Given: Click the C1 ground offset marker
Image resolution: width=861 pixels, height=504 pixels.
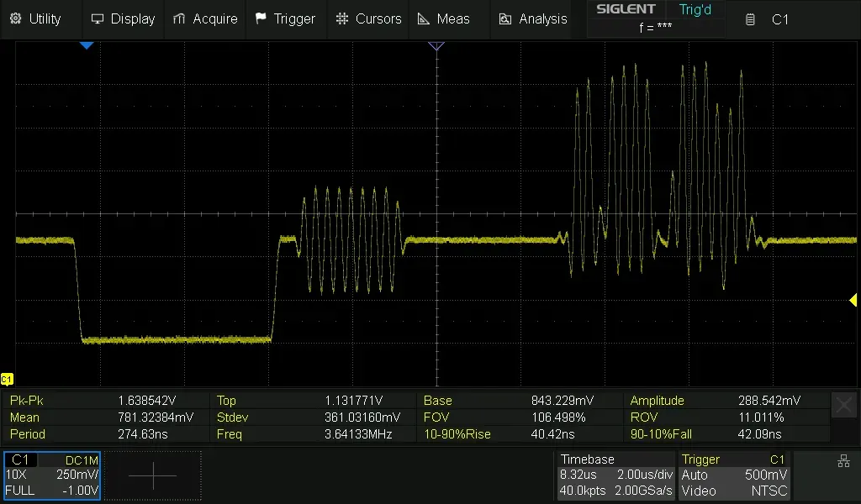Looking at the screenshot, I should coord(7,379).
